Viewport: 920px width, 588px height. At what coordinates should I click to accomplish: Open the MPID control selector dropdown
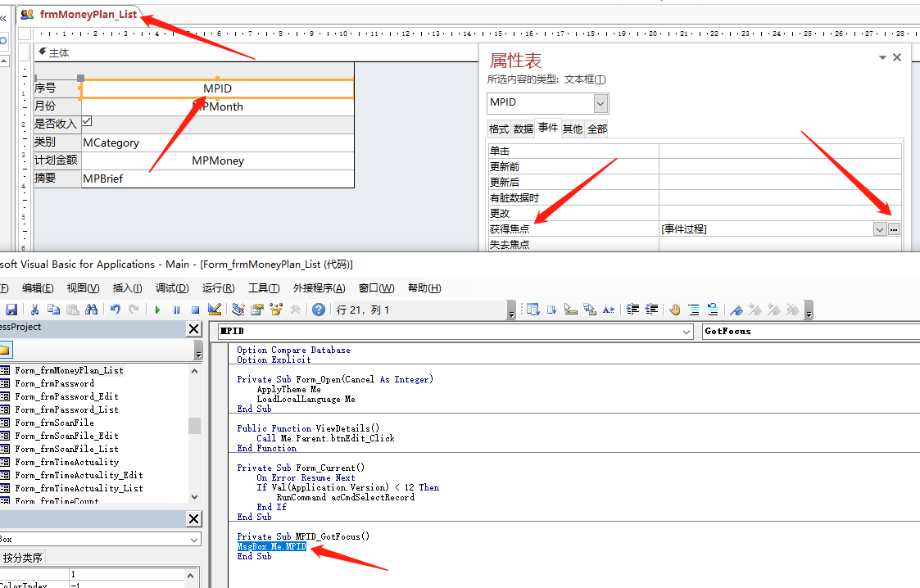[x=600, y=104]
